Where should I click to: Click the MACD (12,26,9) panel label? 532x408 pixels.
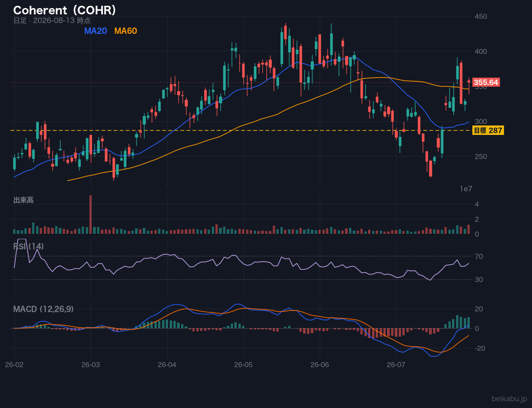43,309
